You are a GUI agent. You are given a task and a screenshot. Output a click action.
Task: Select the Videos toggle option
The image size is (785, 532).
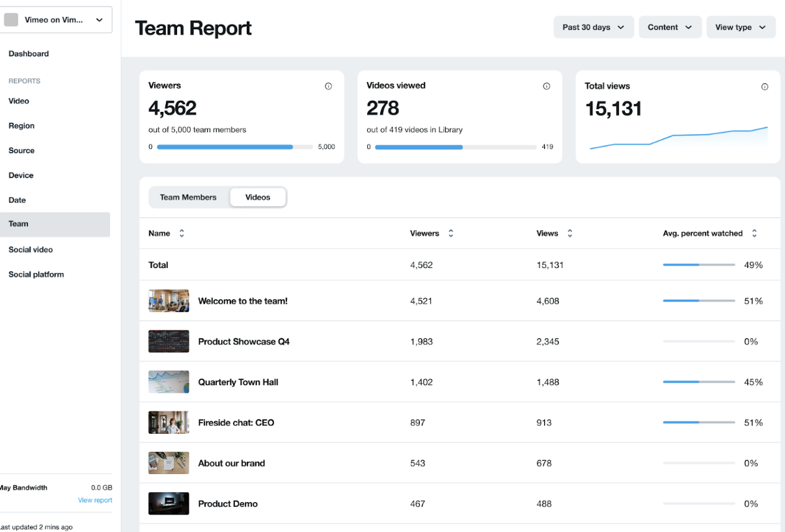pos(258,198)
